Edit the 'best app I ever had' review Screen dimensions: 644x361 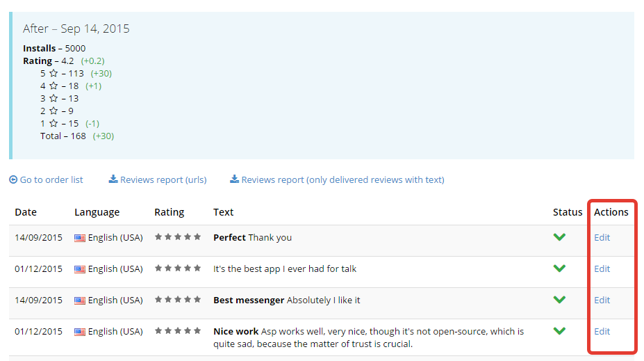tap(602, 269)
